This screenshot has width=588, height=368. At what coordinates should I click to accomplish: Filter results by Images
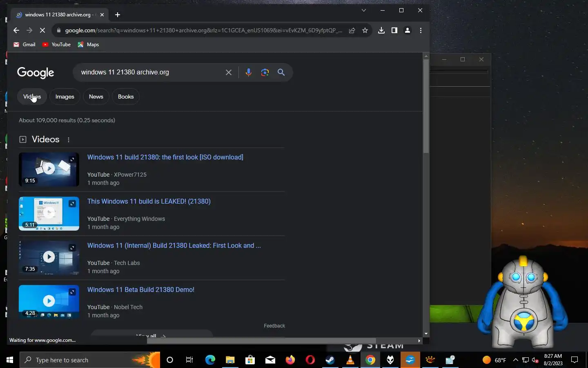(65, 96)
